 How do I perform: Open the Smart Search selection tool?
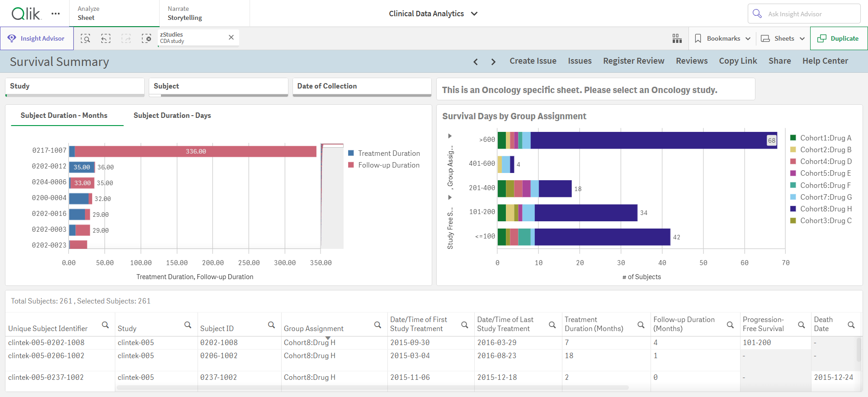coord(85,38)
